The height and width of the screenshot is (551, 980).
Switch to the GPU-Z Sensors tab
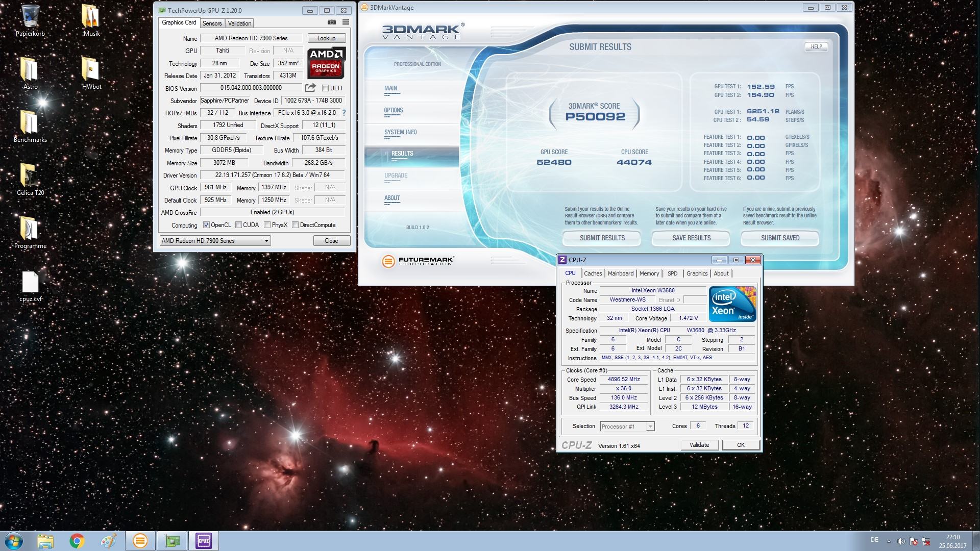(212, 23)
